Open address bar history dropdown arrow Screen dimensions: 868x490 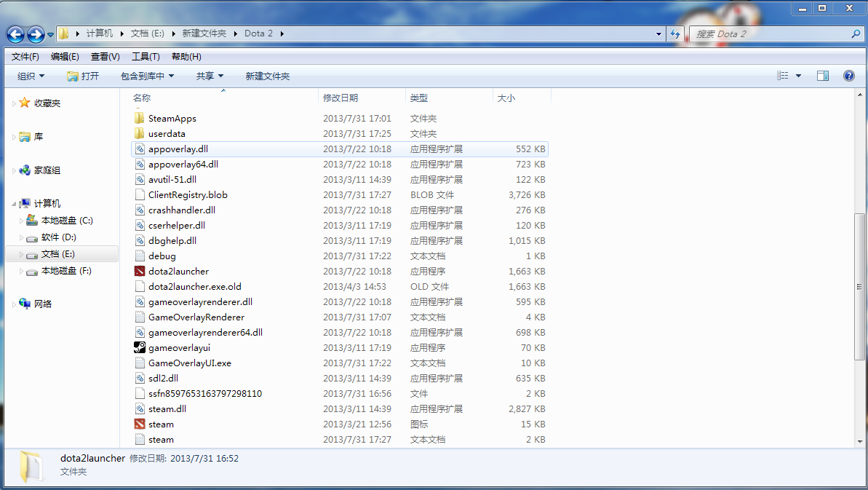[x=658, y=33]
